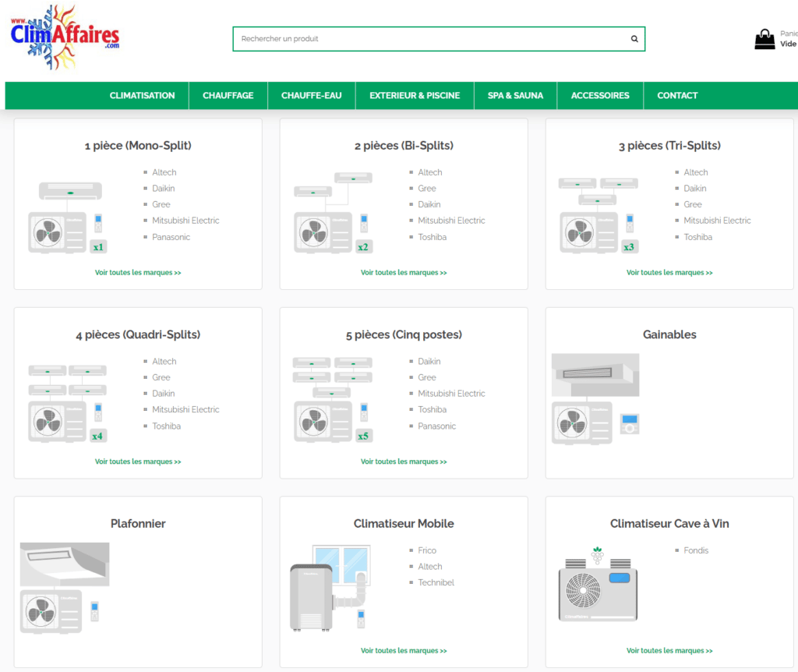The height and width of the screenshot is (672, 798).
Task: Select Altech in the Bi-Splits list
Action: [x=430, y=172]
